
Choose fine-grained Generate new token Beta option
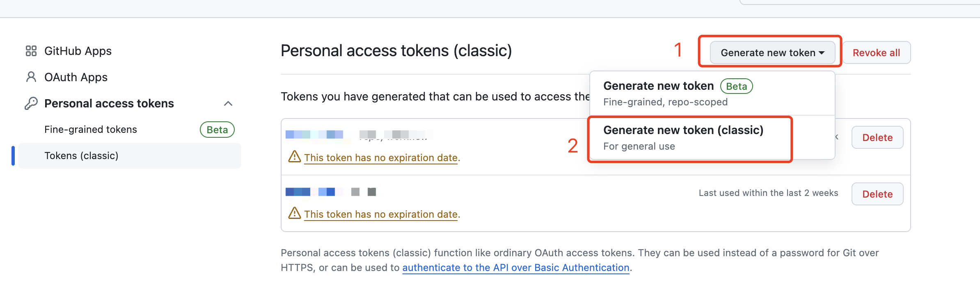[x=712, y=93]
